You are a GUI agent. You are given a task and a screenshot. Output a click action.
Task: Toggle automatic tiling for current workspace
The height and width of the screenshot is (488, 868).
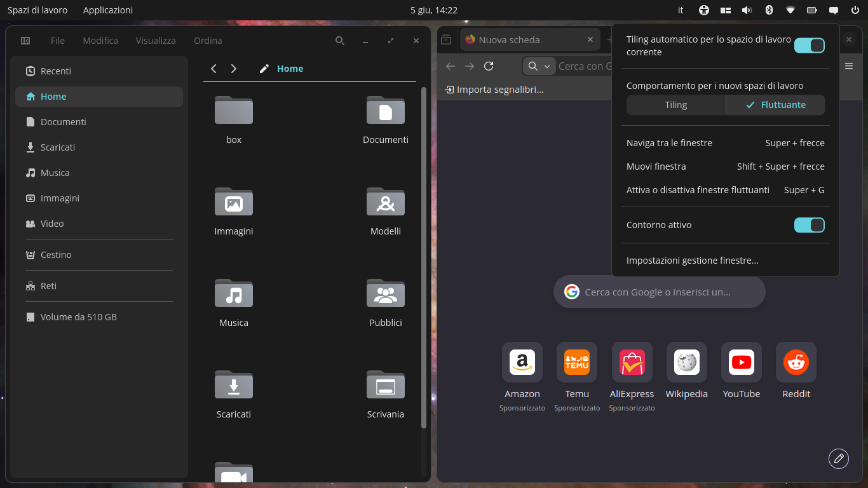click(810, 46)
